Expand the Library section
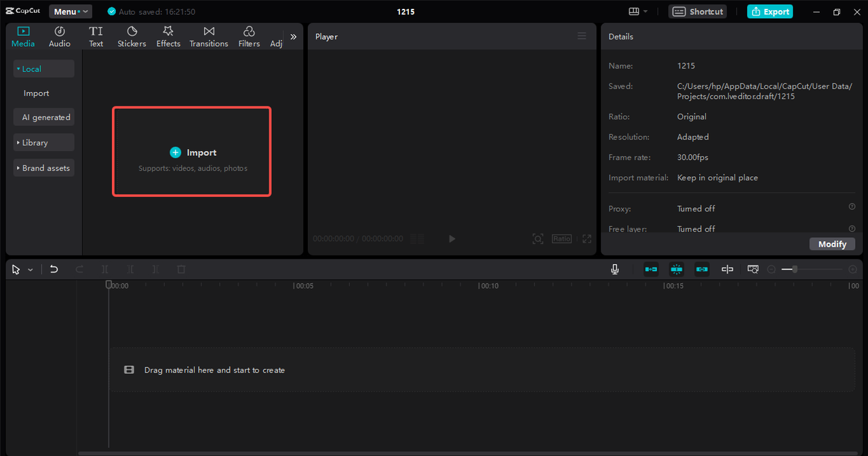 click(43, 142)
